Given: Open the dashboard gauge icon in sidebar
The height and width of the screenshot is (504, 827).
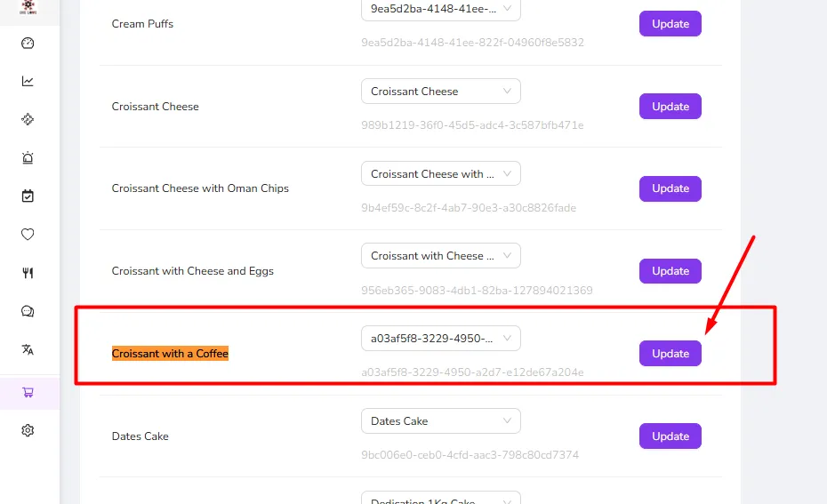Looking at the screenshot, I should point(28,44).
